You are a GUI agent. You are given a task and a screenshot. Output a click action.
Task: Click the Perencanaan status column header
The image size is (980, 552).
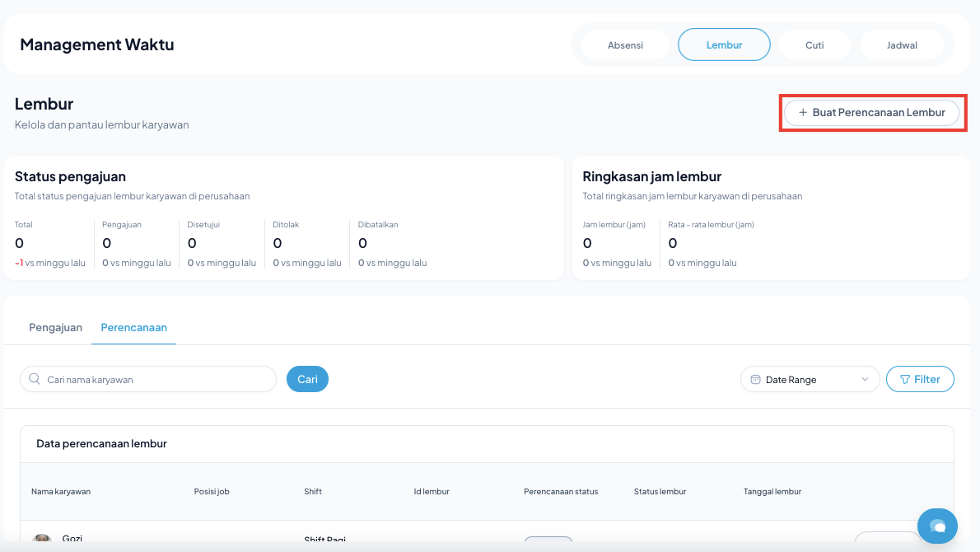point(561,492)
